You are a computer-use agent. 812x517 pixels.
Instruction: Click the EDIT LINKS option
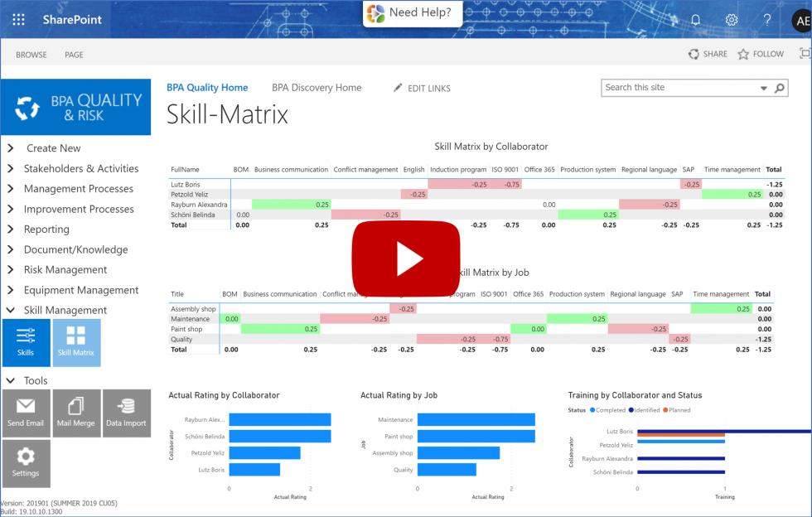point(428,87)
